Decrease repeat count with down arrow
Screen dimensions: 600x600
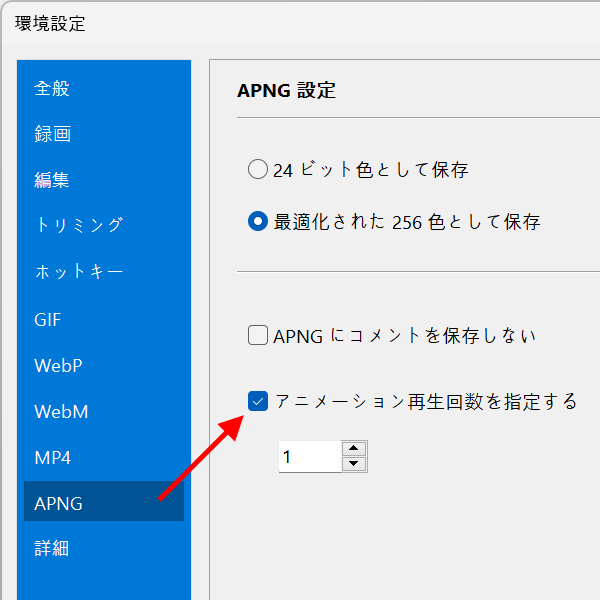tap(354, 464)
